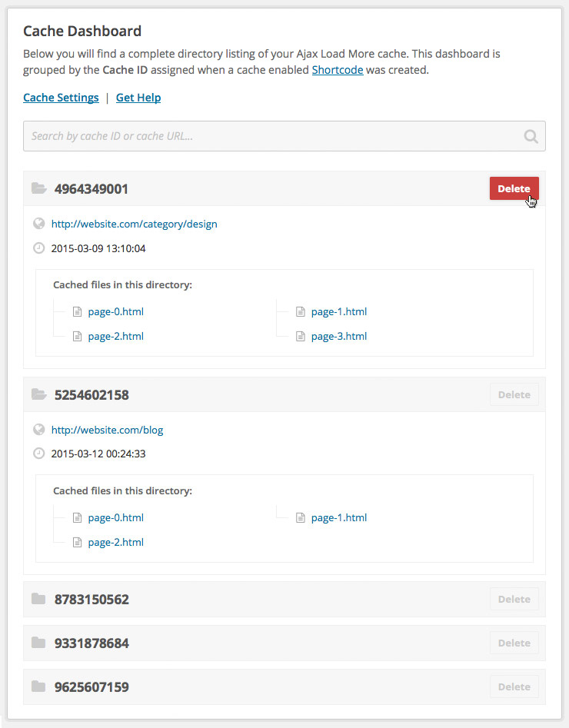Delete the 9331878684 cache directory
This screenshot has height=728, width=569.
(x=514, y=643)
